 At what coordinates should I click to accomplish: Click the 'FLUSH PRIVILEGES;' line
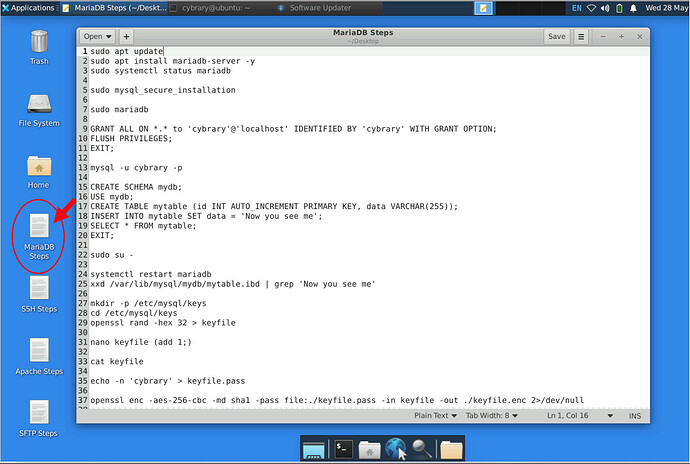point(131,139)
